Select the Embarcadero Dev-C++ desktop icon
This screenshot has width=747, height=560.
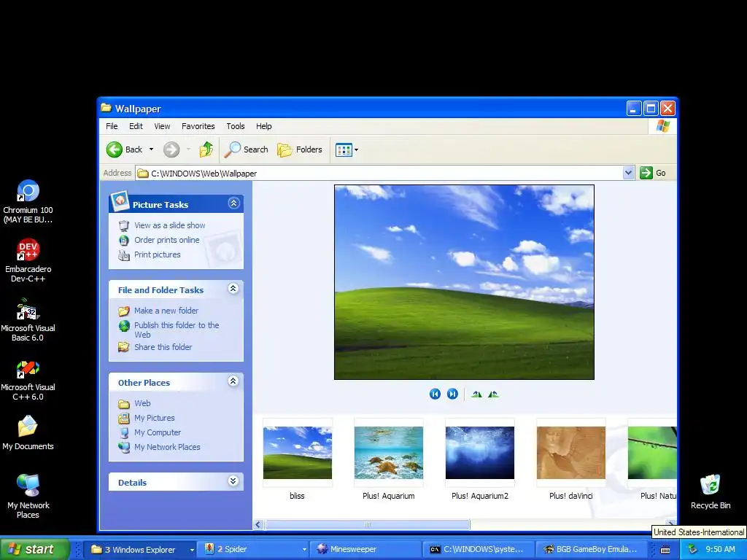(28, 261)
